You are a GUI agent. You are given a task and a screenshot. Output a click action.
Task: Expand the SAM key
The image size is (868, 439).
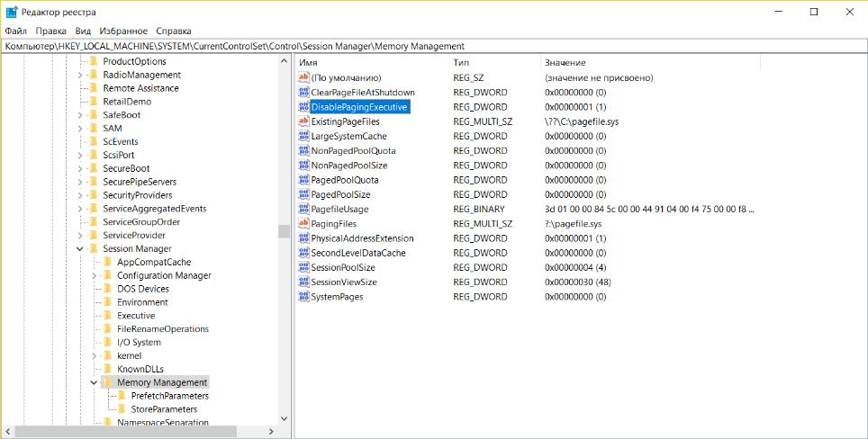[x=80, y=129]
